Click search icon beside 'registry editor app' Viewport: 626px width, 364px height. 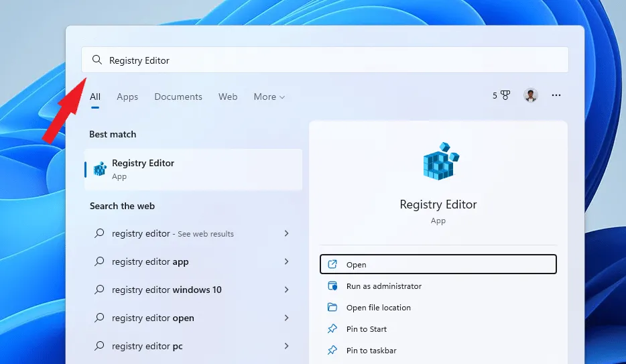pyautogui.click(x=99, y=261)
